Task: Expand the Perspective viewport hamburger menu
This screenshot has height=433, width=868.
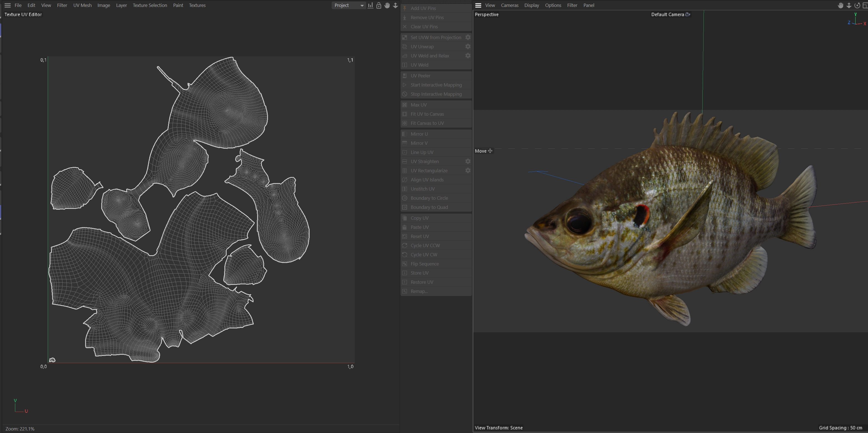Action: click(x=478, y=5)
